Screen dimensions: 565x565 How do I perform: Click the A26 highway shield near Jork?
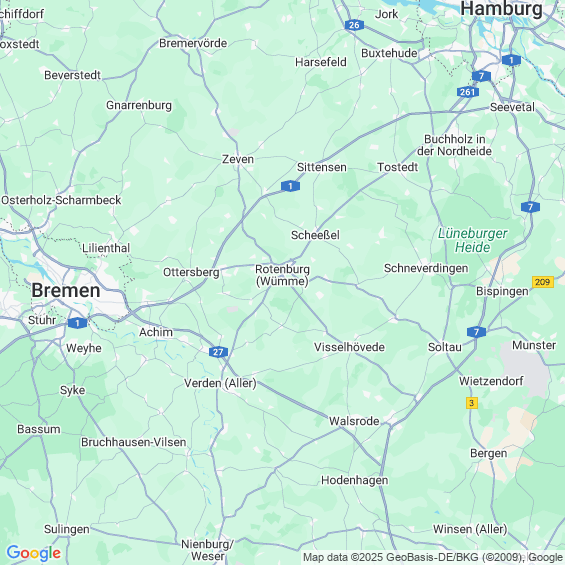(x=354, y=25)
